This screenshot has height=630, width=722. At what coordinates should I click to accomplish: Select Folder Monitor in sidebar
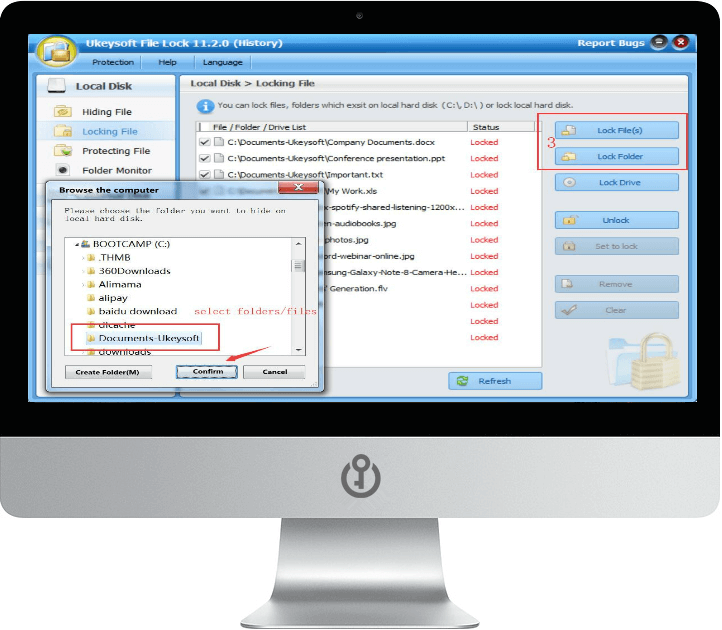106,170
